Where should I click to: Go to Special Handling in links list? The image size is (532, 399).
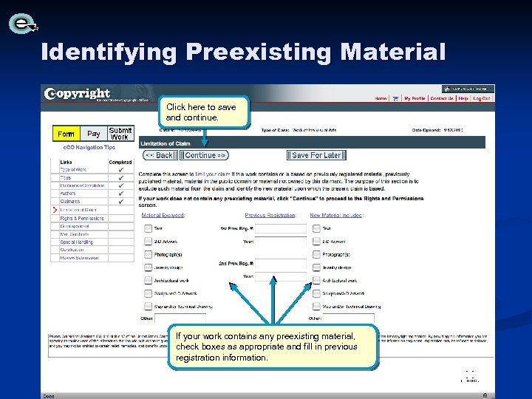pyautogui.click(x=76, y=242)
